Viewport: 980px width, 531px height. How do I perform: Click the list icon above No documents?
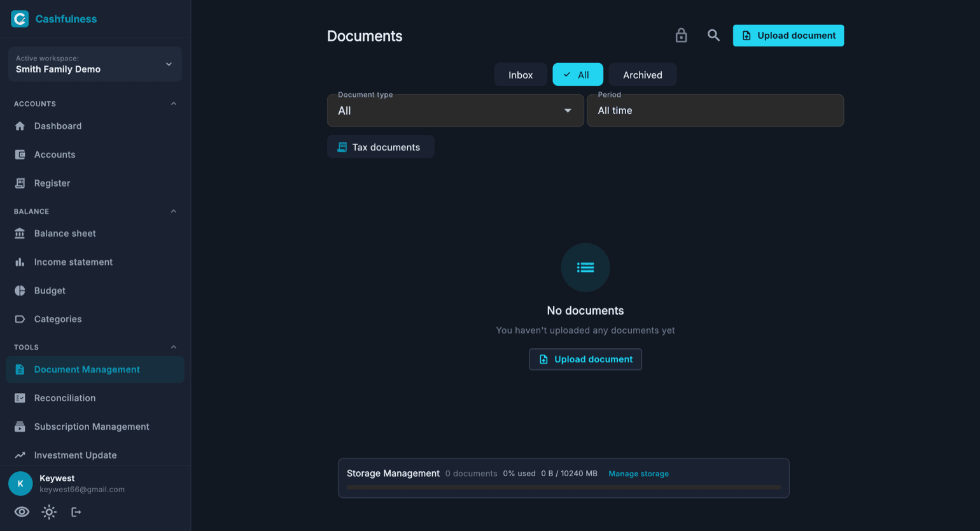(585, 267)
